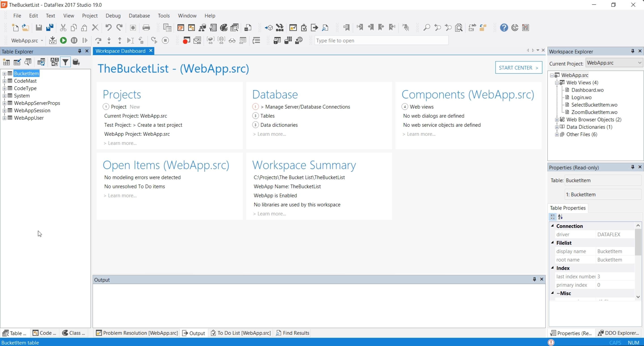The width and height of the screenshot is (644, 346).
Task: Click the Toggle Breakpoint red dot icon
Action: tap(186, 40)
